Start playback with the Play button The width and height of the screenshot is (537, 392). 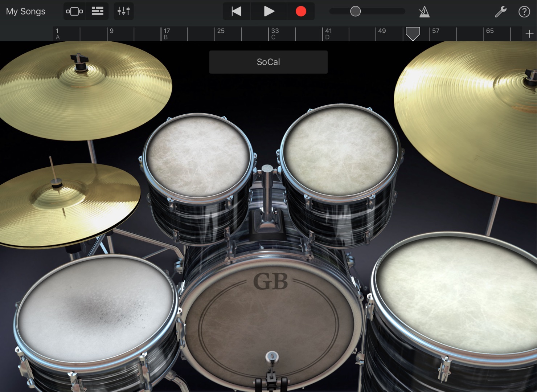coord(269,11)
